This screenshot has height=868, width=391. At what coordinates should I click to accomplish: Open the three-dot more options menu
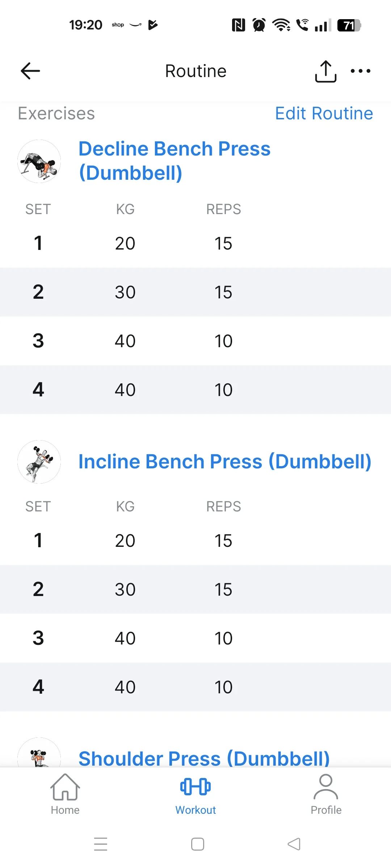[360, 71]
